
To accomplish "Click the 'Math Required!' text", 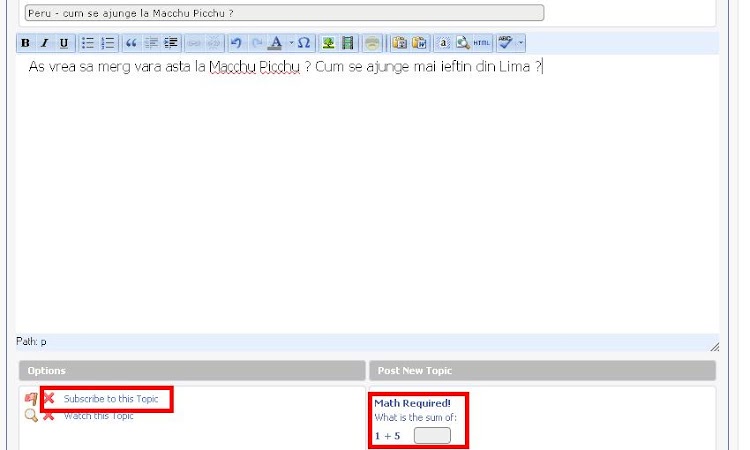I will (412, 403).
